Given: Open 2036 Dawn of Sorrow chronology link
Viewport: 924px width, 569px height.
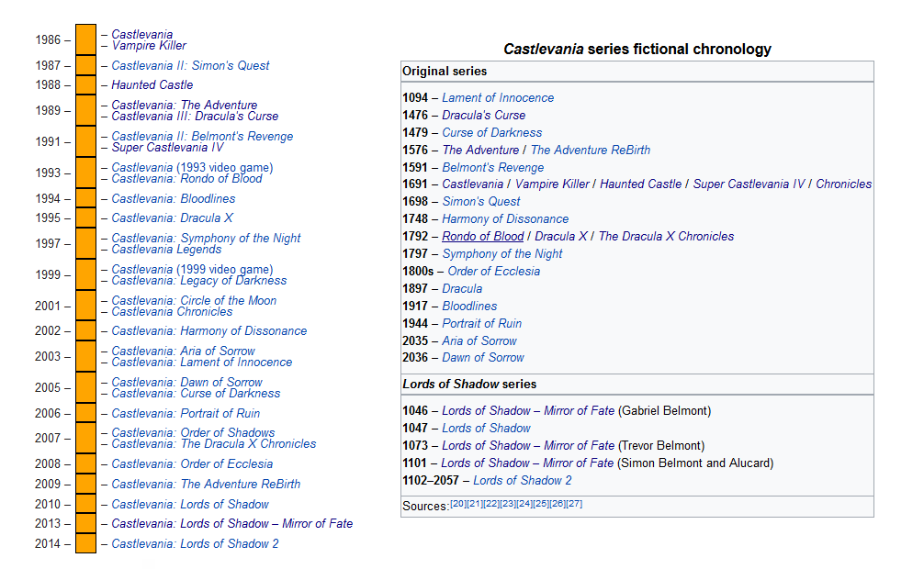Looking at the screenshot, I should point(483,358).
